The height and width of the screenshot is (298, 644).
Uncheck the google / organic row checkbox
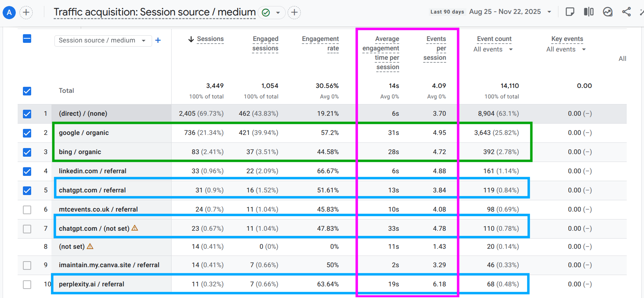[27, 133]
